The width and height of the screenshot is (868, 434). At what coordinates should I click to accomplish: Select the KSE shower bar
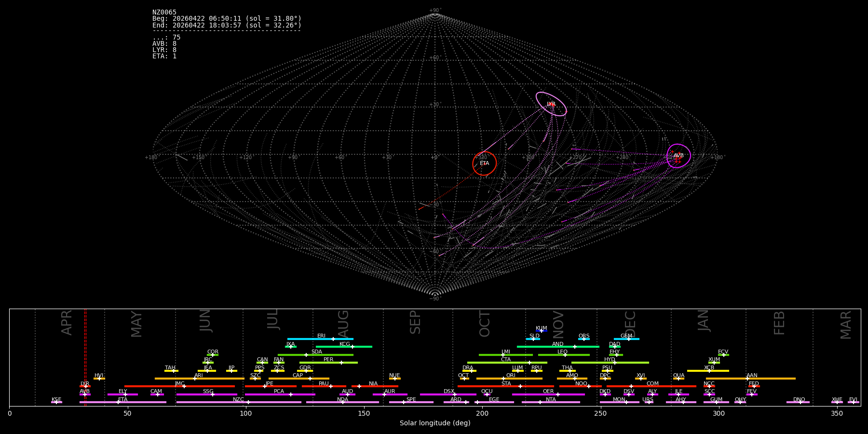coord(56,402)
